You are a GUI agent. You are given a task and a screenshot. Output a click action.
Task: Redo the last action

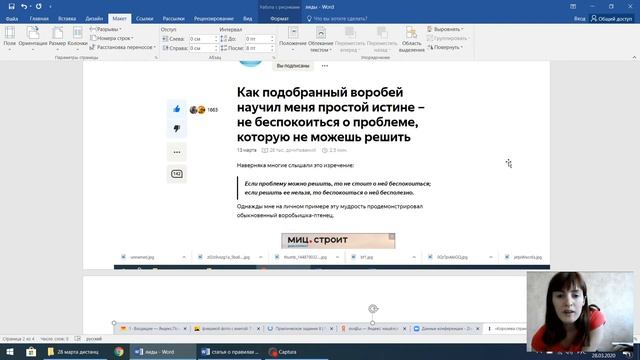pos(38,6)
